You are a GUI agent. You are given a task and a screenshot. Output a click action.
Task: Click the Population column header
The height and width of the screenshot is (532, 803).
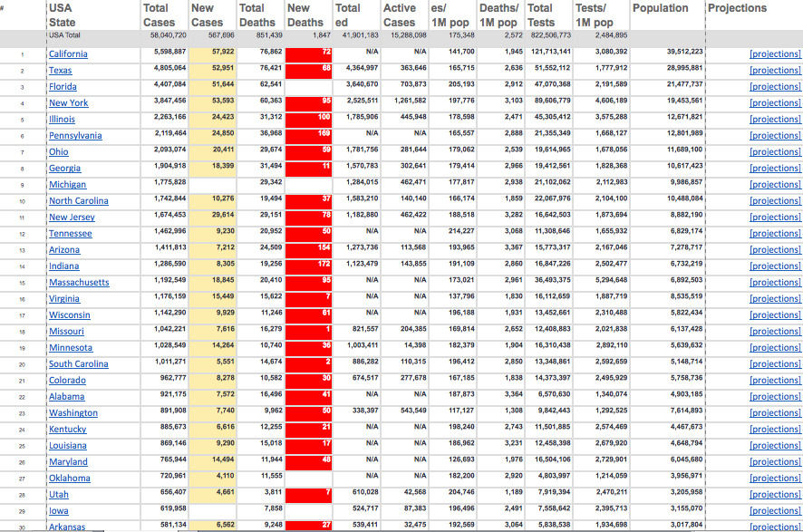coord(662,8)
